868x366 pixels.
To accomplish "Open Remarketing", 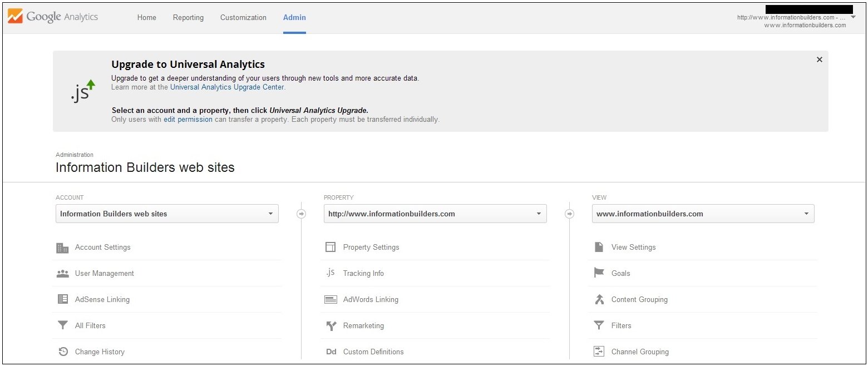I will click(363, 325).
